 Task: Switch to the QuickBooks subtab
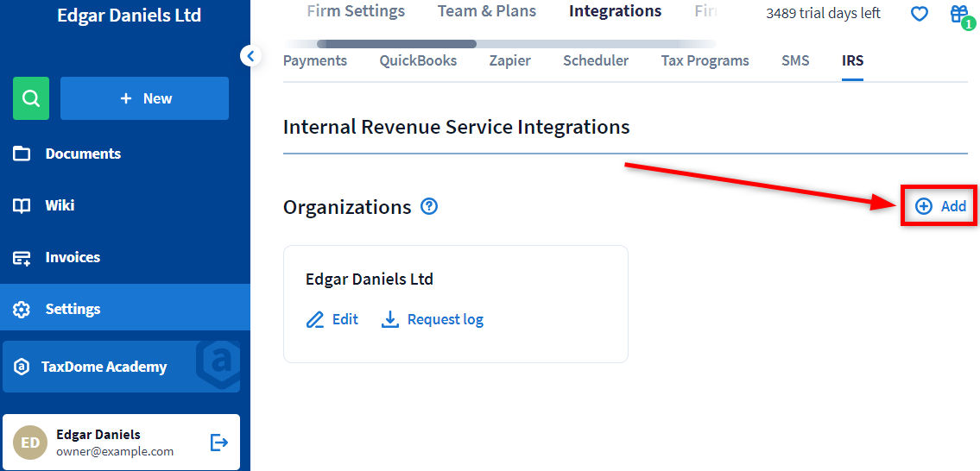coord(418,60)
